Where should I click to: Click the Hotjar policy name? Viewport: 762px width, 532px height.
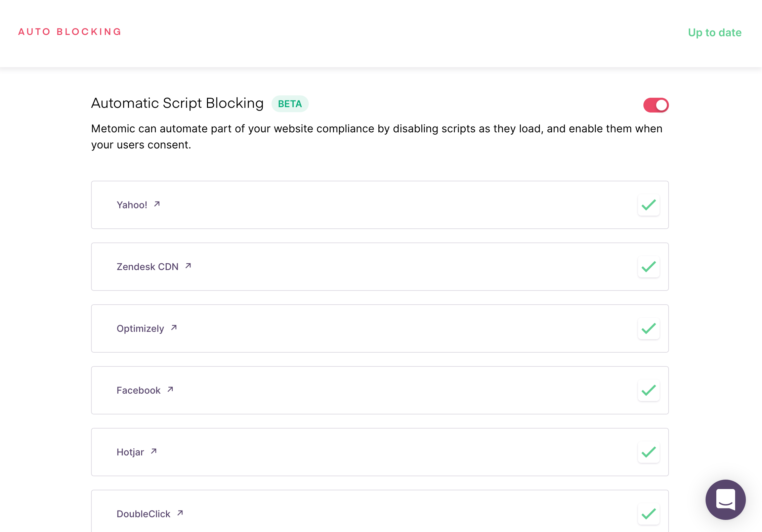[130, 452]
